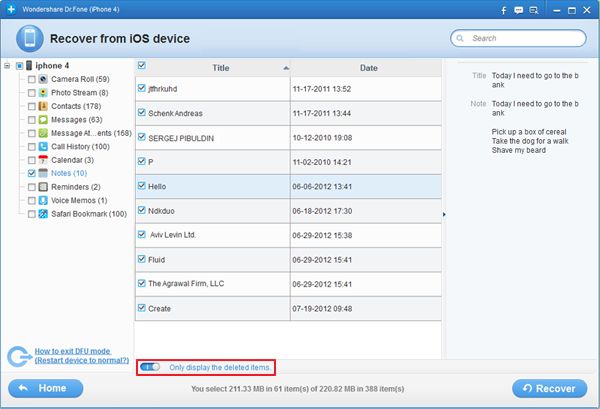Toggle the select-all checkbox in Title header

pos(142,65)
